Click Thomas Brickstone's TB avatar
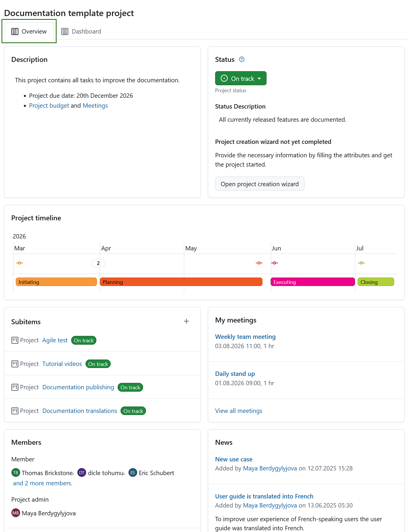This screenshot has width=409, height=532. pos(16,473)
